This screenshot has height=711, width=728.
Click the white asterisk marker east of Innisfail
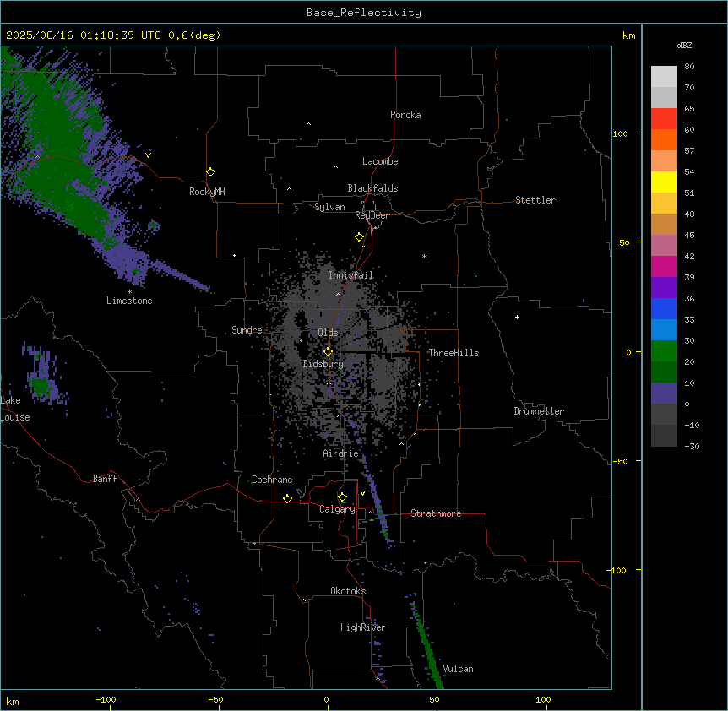pos(424,256)
